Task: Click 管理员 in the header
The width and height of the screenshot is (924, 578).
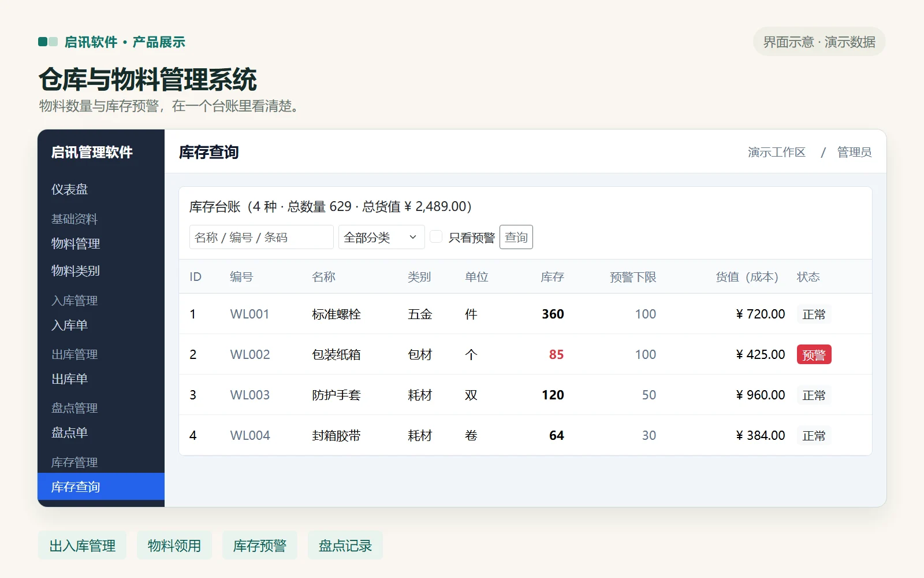Action: tap(855, 152)
